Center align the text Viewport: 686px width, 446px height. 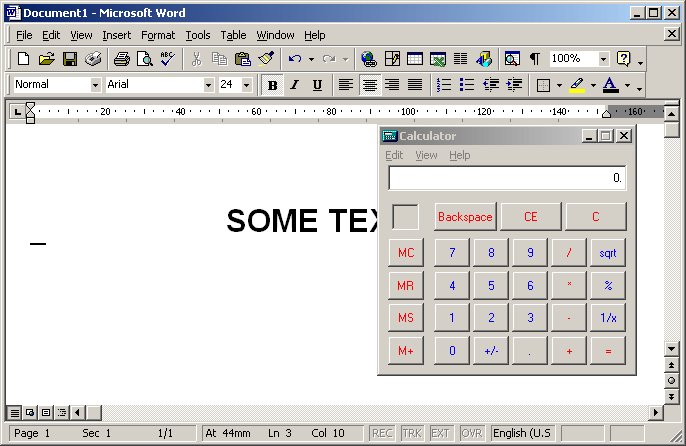(x=369, y=85)
